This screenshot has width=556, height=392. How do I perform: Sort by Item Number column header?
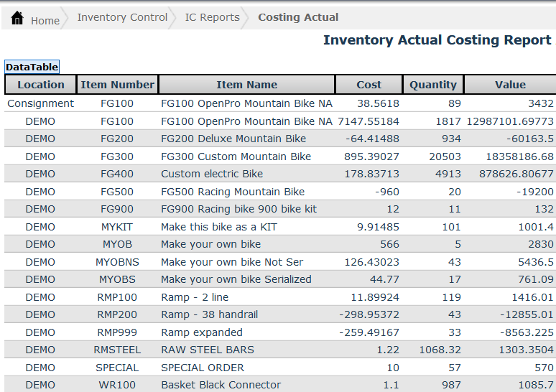pos(117,85)
